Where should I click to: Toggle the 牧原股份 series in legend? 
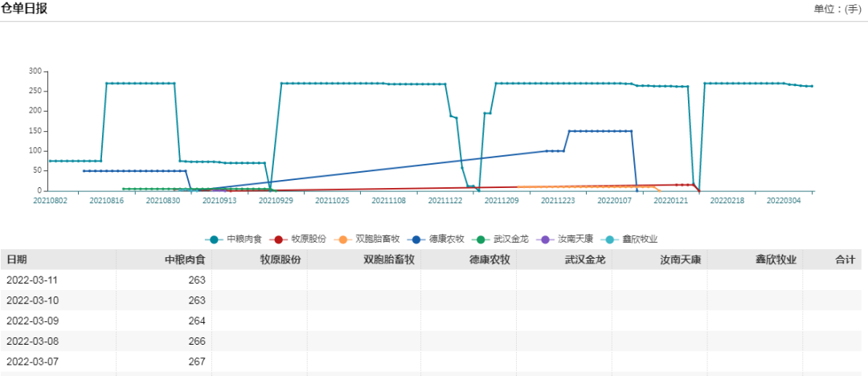tap(298, 239)
